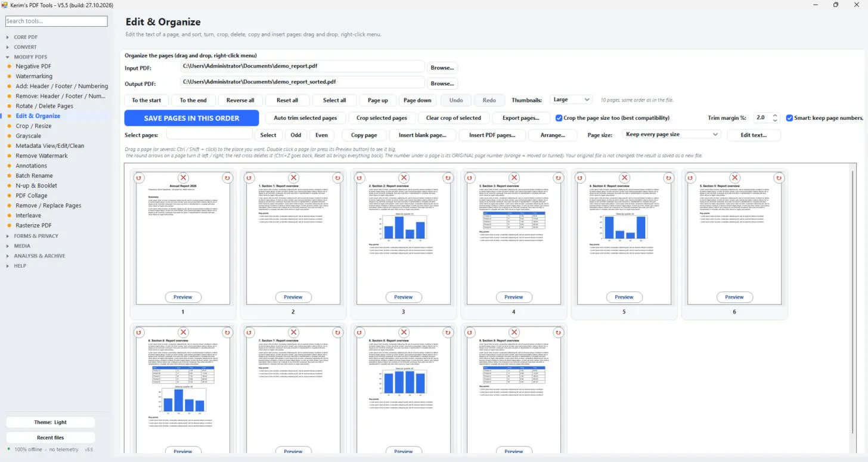Image resolution: width=868 pixels, height=462 pixels.
Task: Delete page 1 with its red cross
Action: coord(183,178)
